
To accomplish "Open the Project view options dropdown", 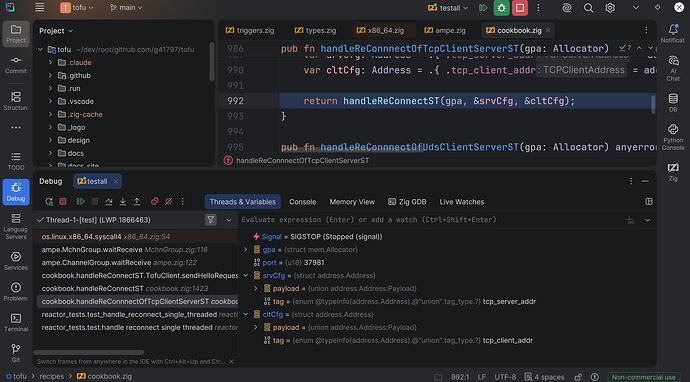I will click(x=56, y=31).
